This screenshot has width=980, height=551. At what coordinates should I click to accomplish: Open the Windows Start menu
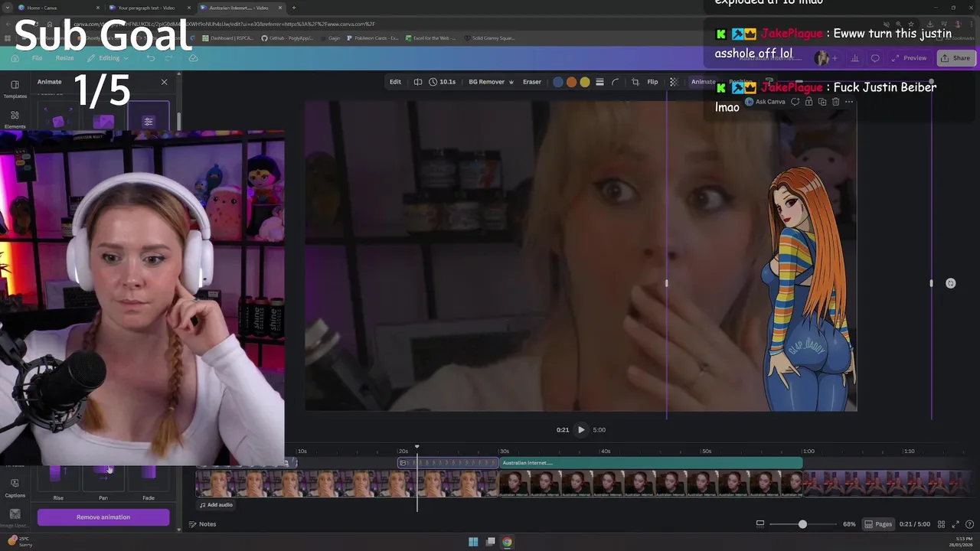click(x=473, y=542)
